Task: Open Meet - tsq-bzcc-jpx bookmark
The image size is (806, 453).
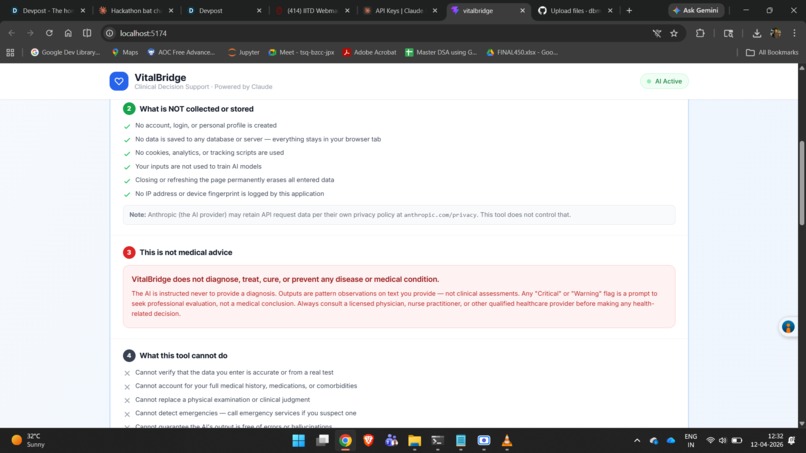Action: click(301, 52)
